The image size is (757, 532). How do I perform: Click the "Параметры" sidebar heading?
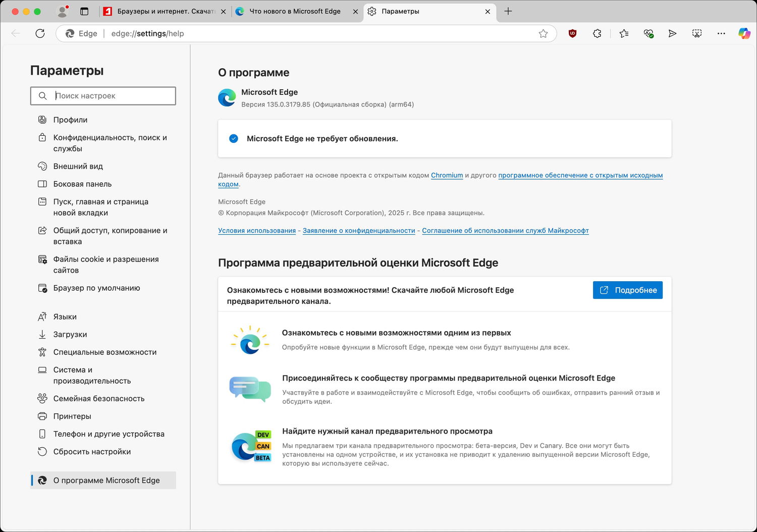pyautogui.click(x=67, y=71)
